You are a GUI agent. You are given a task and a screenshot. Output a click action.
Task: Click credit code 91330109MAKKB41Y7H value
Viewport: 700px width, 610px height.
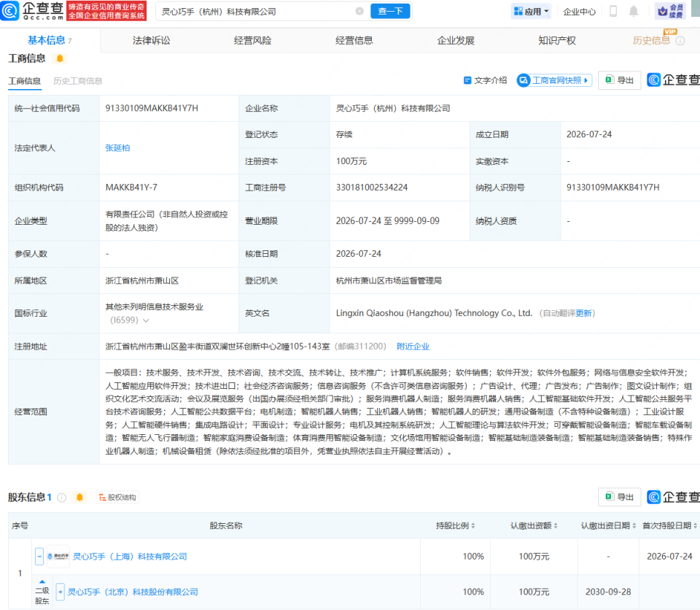pyautogui.click(x=152, y=108)
